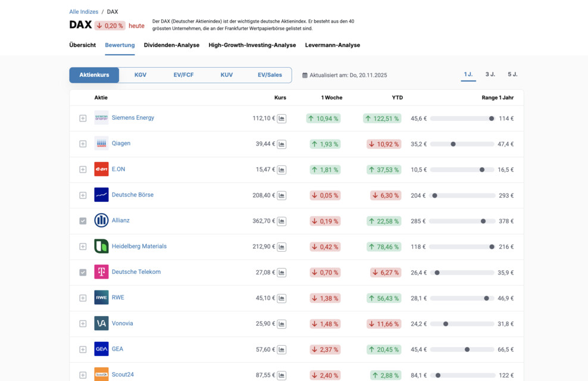Open the chart icon next to Siemens Energy price

282,118
